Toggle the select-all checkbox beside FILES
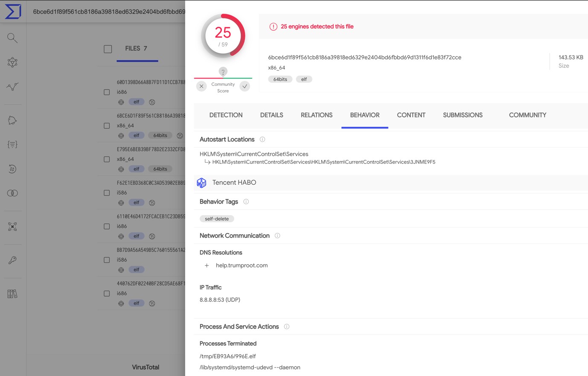Image resolution: width=588 pixels, height=376 pixels. [108, 49]
